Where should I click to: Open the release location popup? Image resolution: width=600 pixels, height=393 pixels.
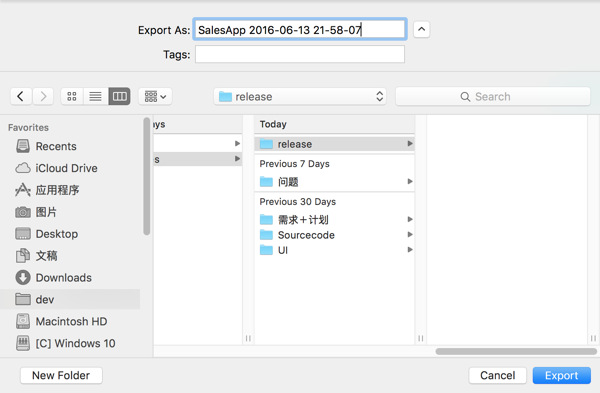pos(300,96)
